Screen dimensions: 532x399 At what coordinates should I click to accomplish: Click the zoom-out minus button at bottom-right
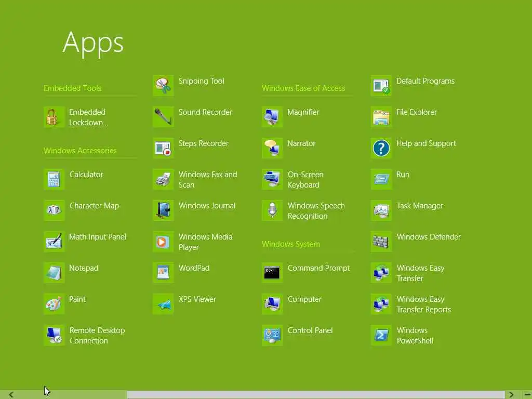527,395
